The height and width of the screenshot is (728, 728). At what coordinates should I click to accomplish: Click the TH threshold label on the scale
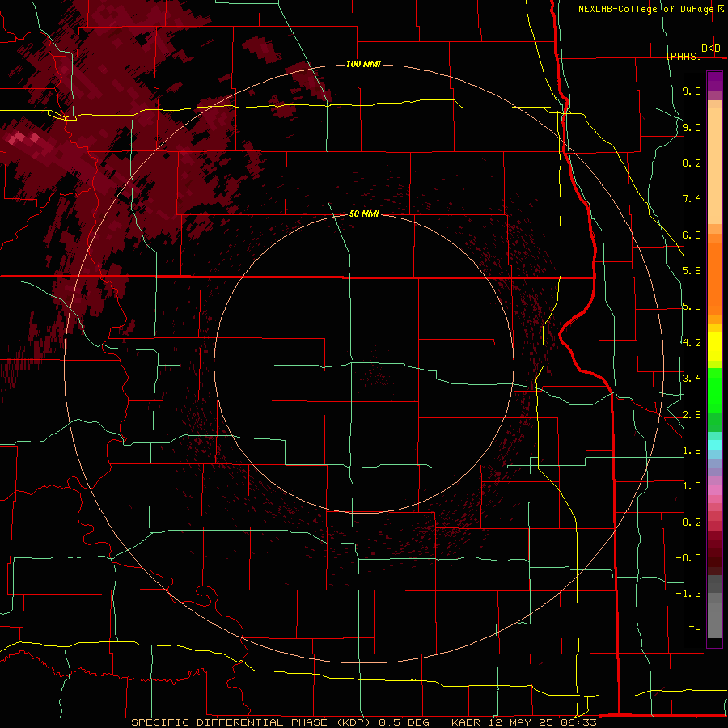coord(695,630)
